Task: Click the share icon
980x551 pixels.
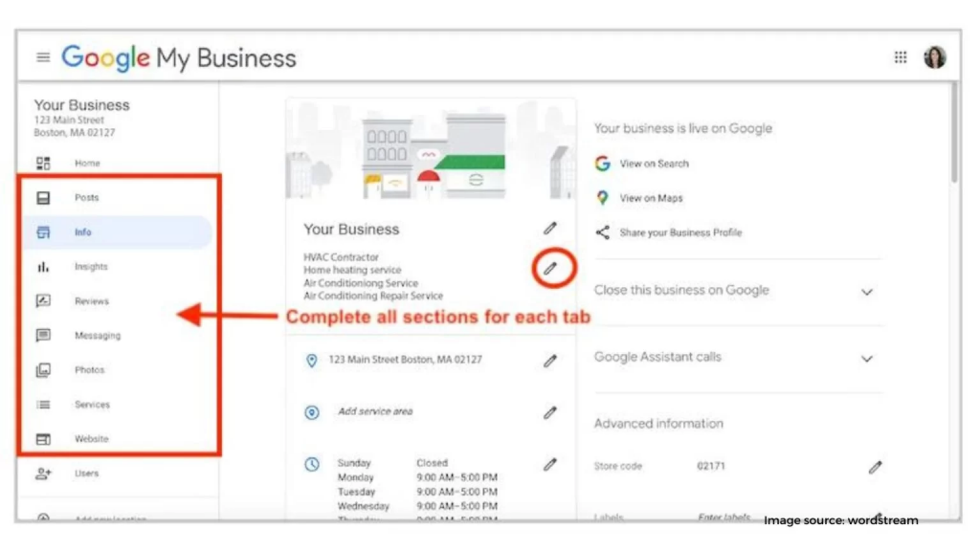Action: pos(602,232)
